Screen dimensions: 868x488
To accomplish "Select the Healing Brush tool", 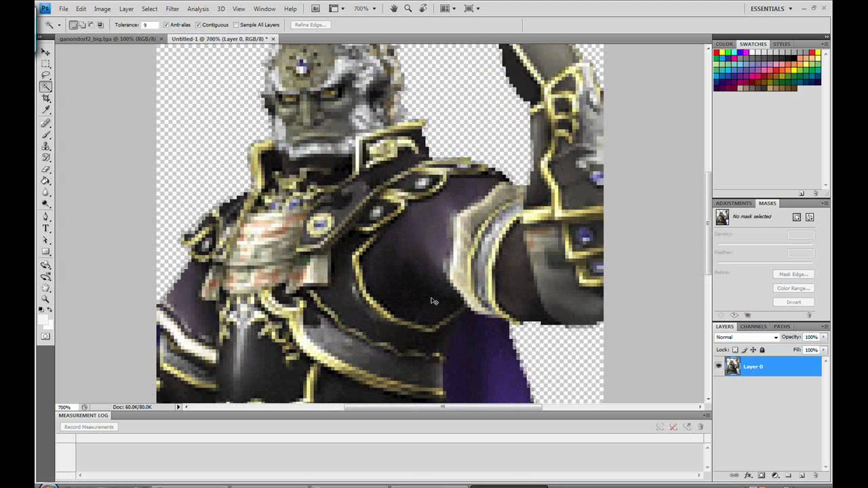I will click(x=45, y=123).
